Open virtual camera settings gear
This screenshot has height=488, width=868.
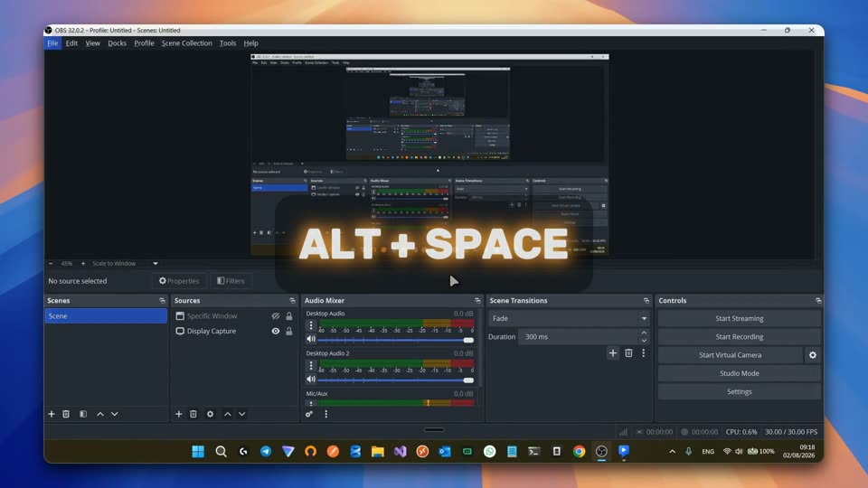coord(813,355)
